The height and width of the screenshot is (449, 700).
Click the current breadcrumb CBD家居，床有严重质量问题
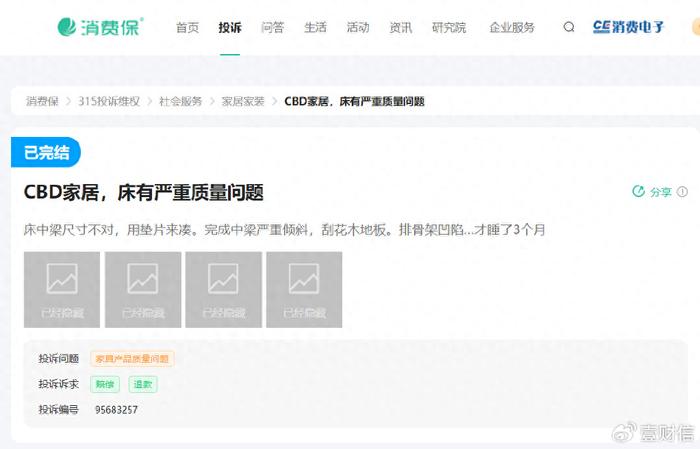[354, 101]
